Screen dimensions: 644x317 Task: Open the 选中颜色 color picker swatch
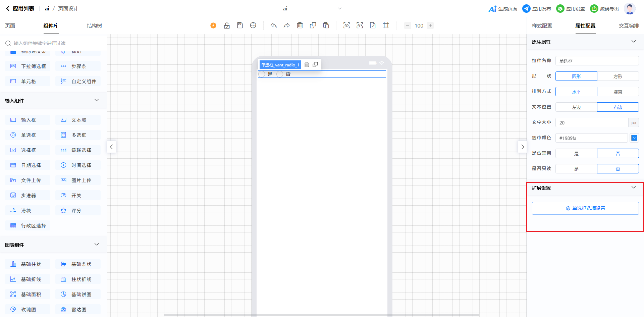[x=634, y=138]
